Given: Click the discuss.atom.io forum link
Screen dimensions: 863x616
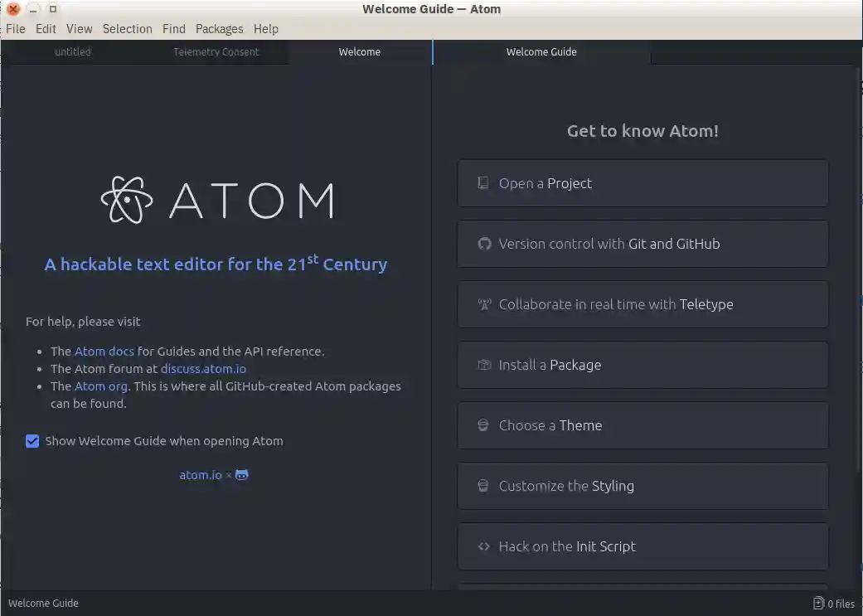Looking at the screenshot, I should tap(203, 368).
